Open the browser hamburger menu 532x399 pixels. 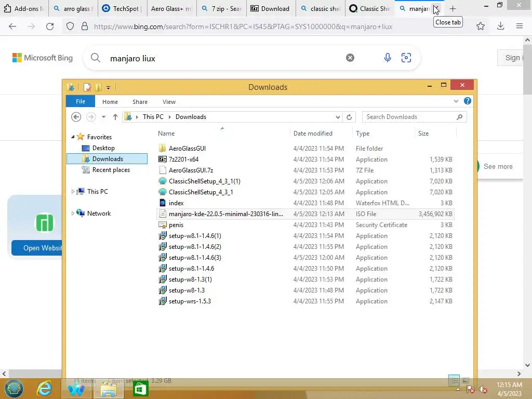519,26
